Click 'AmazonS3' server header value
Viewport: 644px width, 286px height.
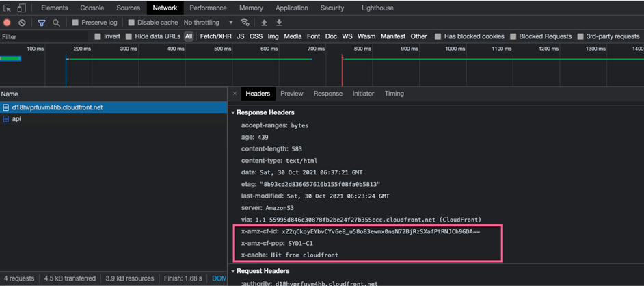coord(280,208)
